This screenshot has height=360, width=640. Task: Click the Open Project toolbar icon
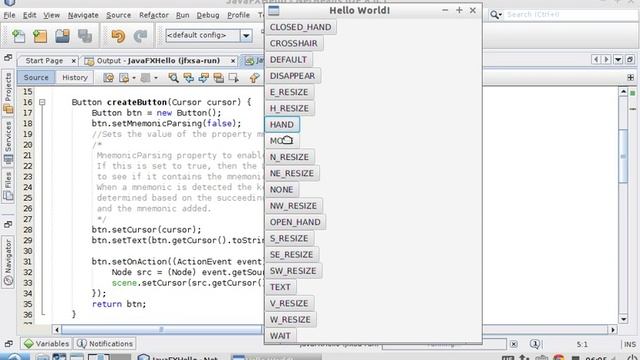[62, 36]
